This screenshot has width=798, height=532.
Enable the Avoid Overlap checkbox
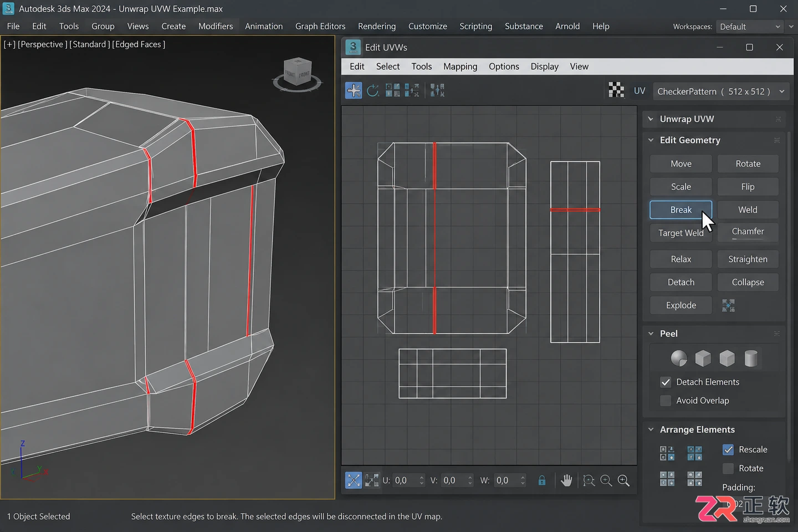tap(666, 401)
